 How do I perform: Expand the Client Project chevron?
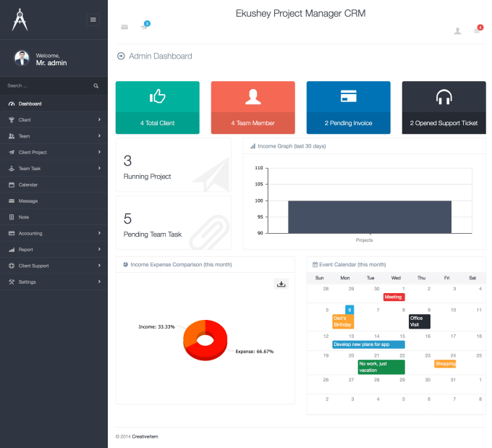click(99, 152)
